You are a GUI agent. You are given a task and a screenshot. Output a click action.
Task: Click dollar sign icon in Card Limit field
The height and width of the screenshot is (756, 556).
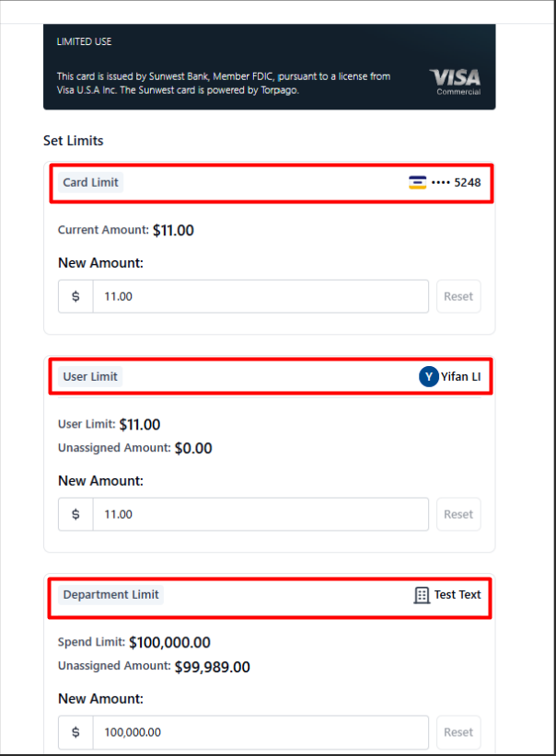point(75,296)
